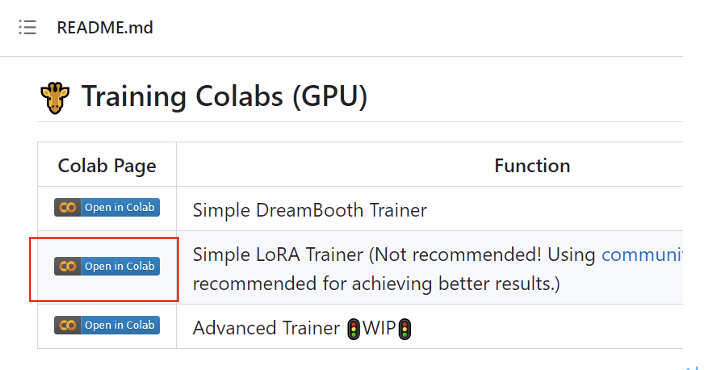Click the Colab Page column header

pyautogui.click(x=107, y=166)
